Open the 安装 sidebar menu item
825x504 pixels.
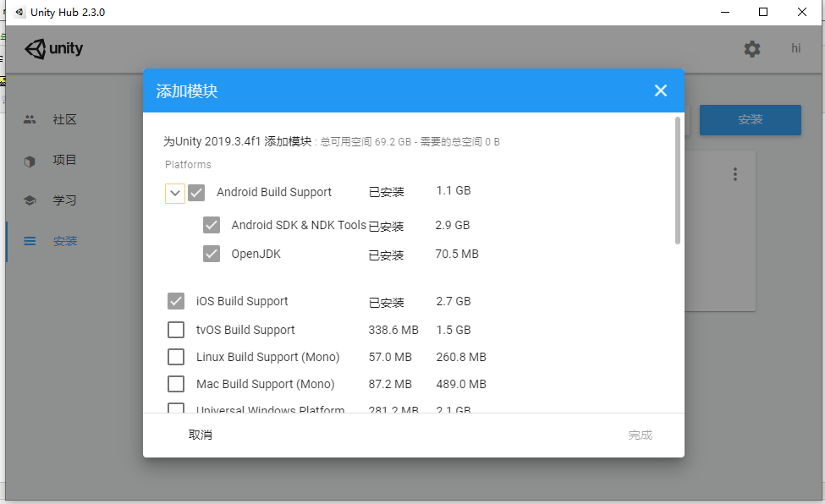(64, 241)
